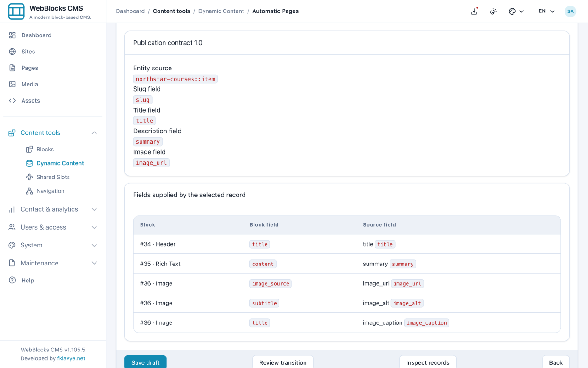The image size is (588, 368).
Task: Click the Back button
Action: (556, 362)
